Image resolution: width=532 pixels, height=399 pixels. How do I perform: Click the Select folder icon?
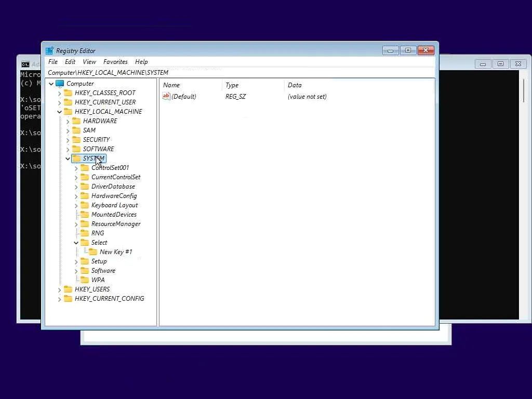(x=85, y=243)
